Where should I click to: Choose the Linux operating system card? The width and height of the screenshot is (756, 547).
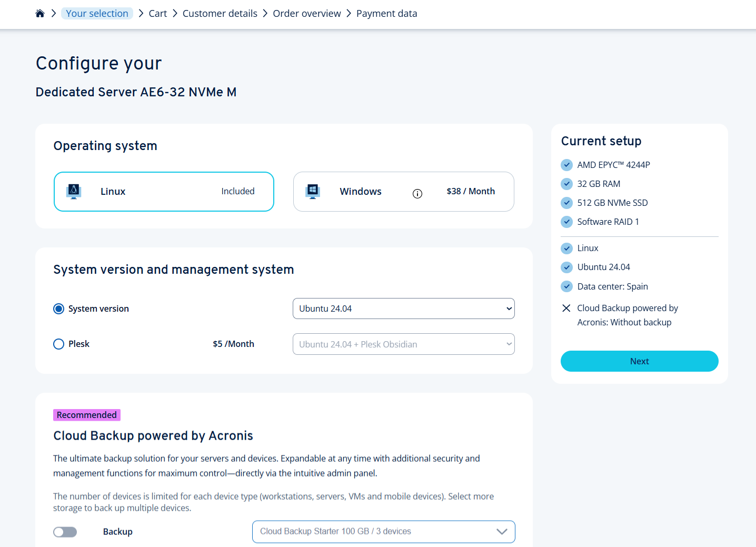tap(164, 192)
